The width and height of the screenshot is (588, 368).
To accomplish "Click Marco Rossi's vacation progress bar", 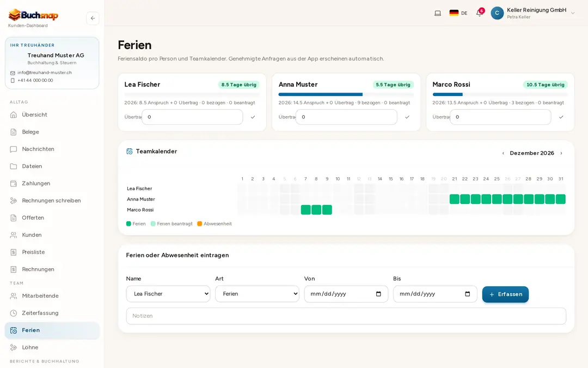I will tap(500, 95).
